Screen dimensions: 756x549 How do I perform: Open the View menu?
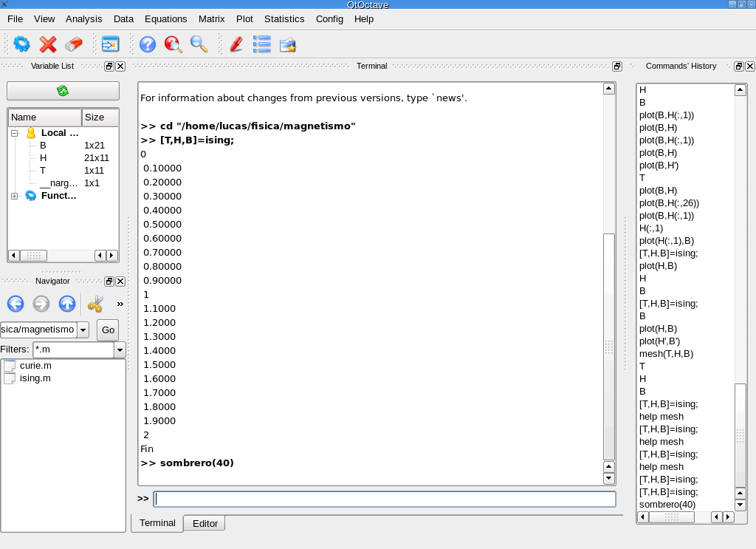[44, 18]
